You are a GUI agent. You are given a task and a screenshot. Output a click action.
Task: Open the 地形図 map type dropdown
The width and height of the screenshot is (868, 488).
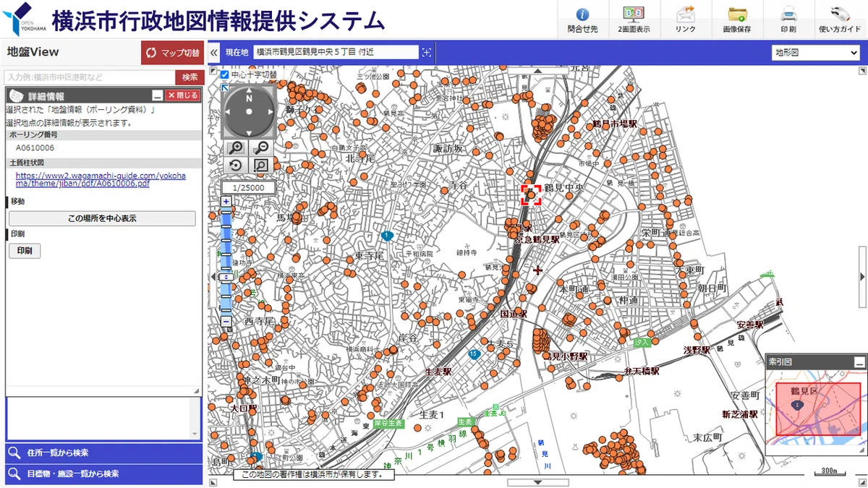coord(815,52)
